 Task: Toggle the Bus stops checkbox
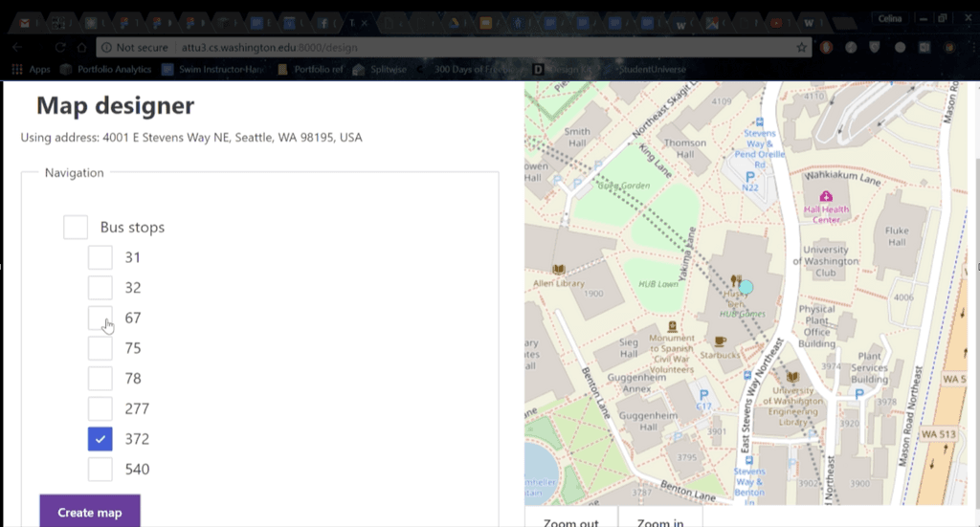(76, 228)
